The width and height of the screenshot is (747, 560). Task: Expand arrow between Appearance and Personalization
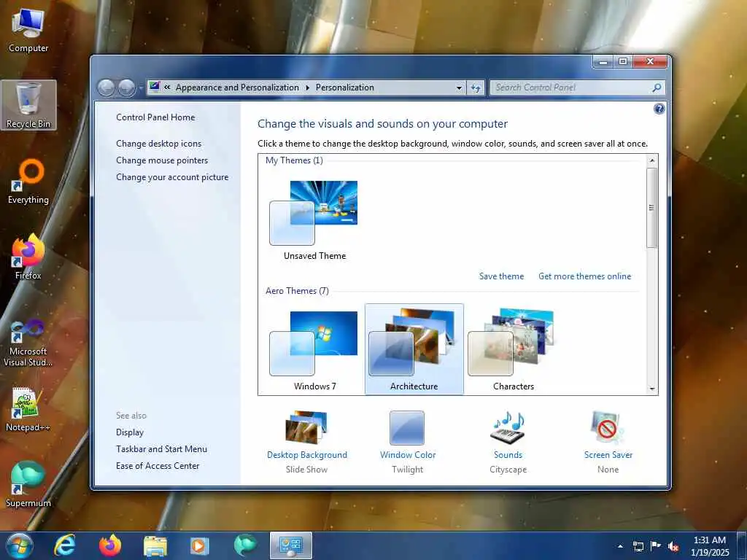(x=307, y=87)
